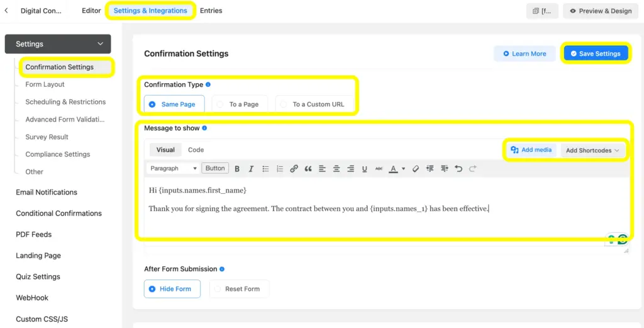Apply strikethrough (ABC) formatting
644x328 pixels.
pyautogui.click(x=379, y=169)
